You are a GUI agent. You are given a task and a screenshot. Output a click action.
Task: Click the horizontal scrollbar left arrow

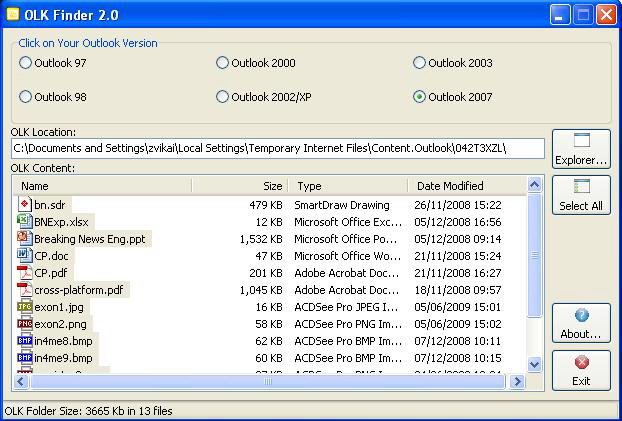(21, 382)
